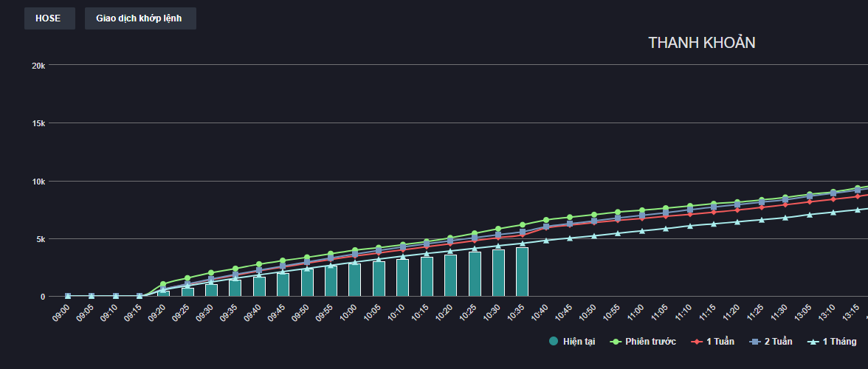Viewport: 868px width, 369px height.
Task: Open the Giao dịch khớp lệnh tab
Action: (x=140, y=18)
